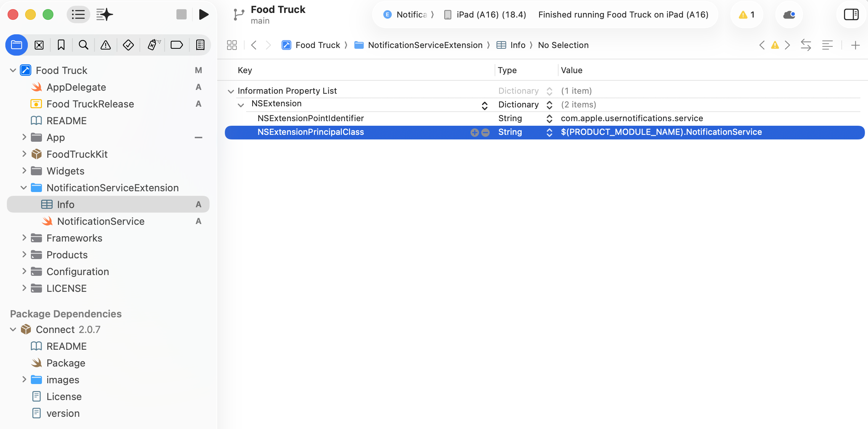Open the iPad (A16) destination selector

coord(490,14)
